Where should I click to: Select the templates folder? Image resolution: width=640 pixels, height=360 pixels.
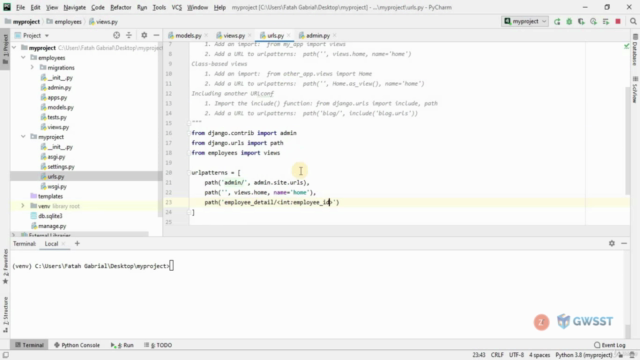coord(50,196)
